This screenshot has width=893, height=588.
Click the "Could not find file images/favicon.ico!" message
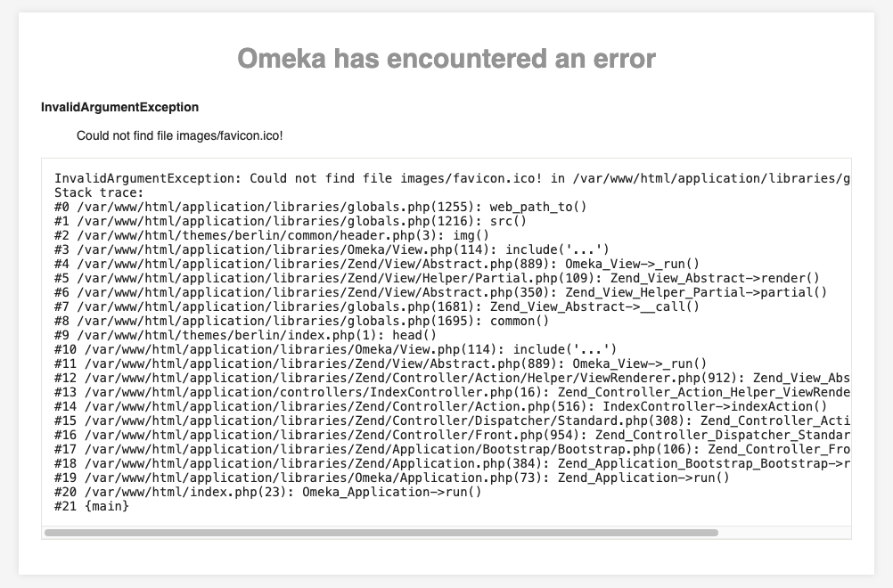pyautogui.click(x=179, y=135)
